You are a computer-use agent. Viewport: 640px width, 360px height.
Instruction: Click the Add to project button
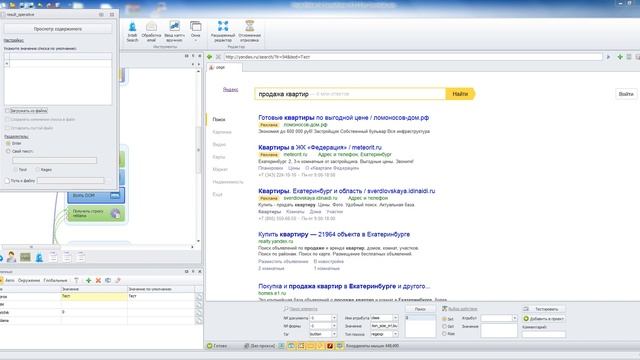544,319
